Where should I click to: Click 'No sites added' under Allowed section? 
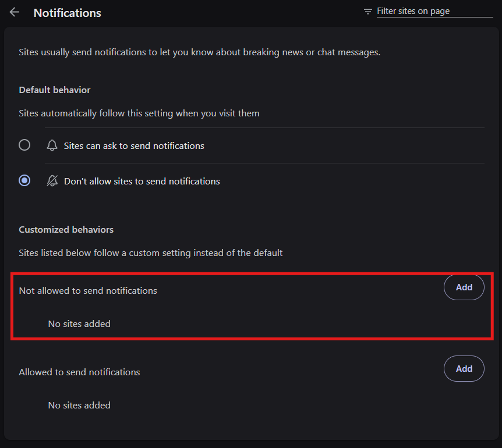[79, 406]
